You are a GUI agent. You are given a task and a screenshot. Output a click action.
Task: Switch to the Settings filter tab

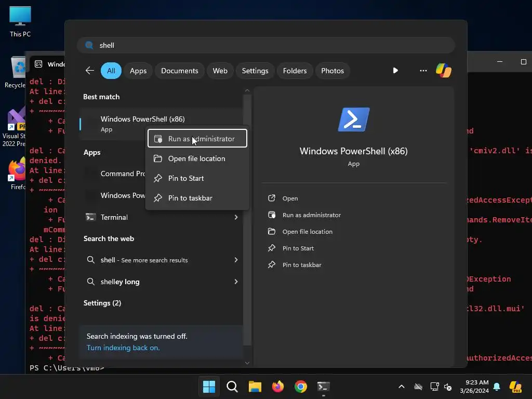coord(255,71)
